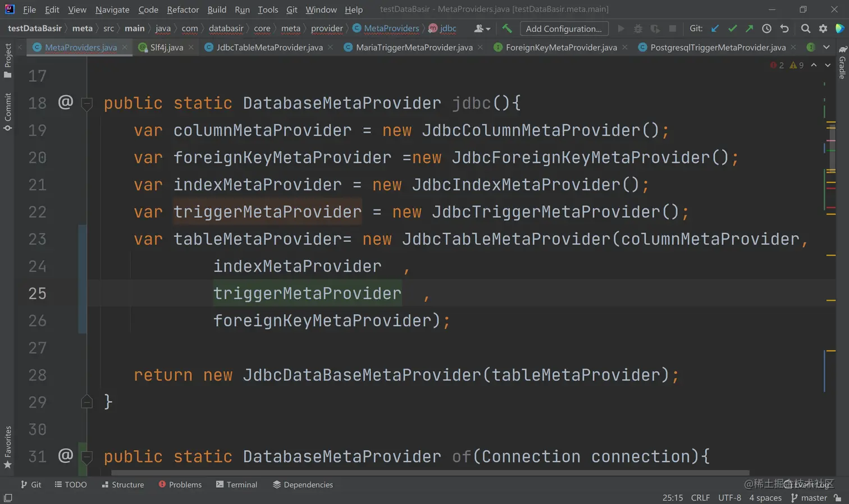Screen dimensions: 849x504
Task: Close the JdbcTableMetaProvider.java tab
Action: pos(330,47)
